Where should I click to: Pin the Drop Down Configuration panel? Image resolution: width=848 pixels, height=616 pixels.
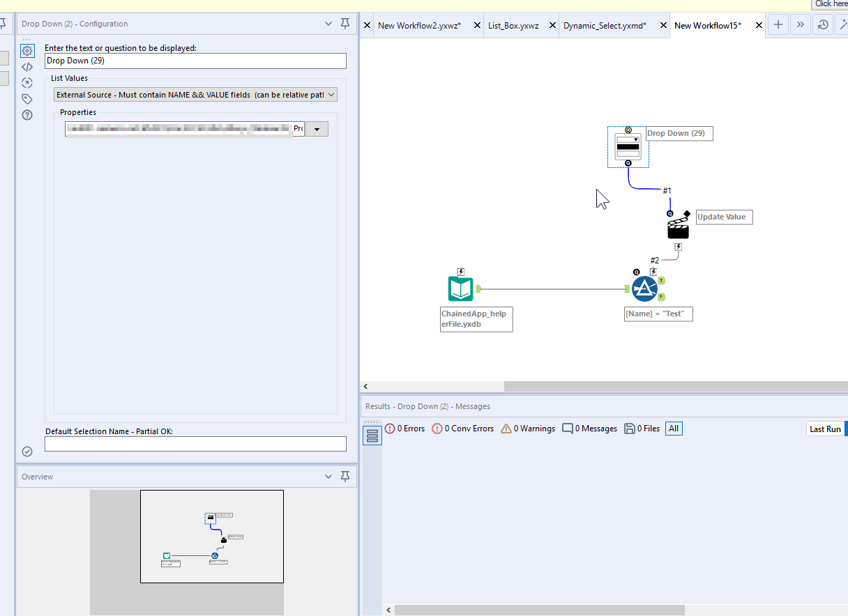pyautogui.click(x=344, y=23)
